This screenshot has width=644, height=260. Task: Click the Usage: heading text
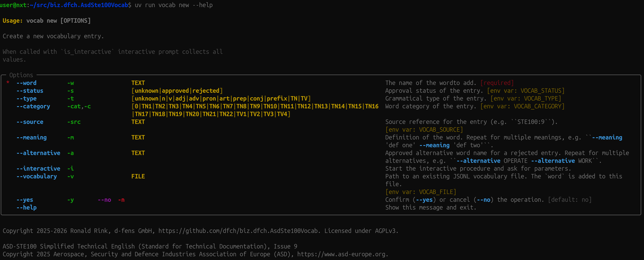coord(13,20)
